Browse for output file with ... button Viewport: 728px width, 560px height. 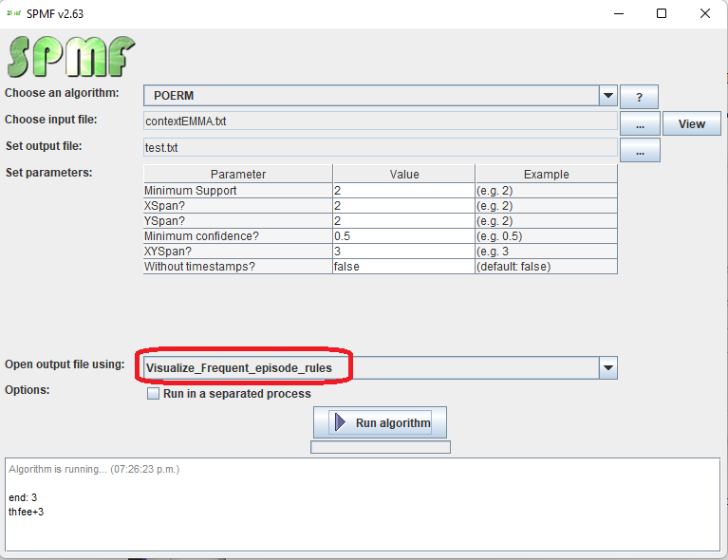coord(640,150)
